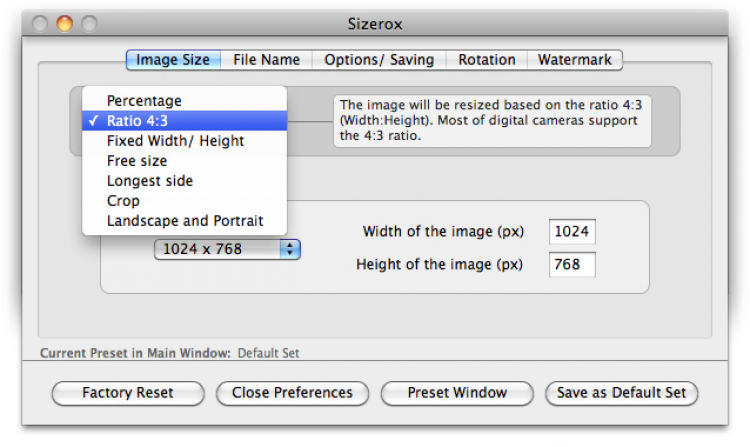The height and width of the screenshot is (447, 750).
Task: Click Save as Default Set button
Action: click(621, 393)
